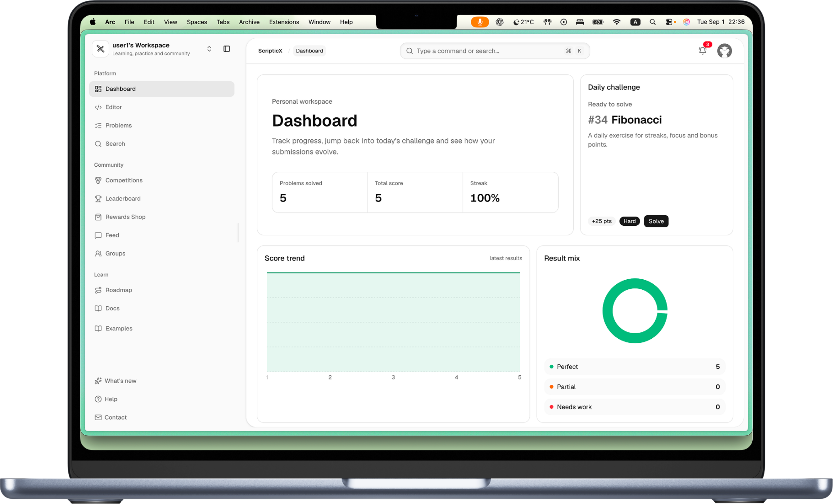Select the Perfect legend row
Viewport: 833px width, 504px height.
635,366
